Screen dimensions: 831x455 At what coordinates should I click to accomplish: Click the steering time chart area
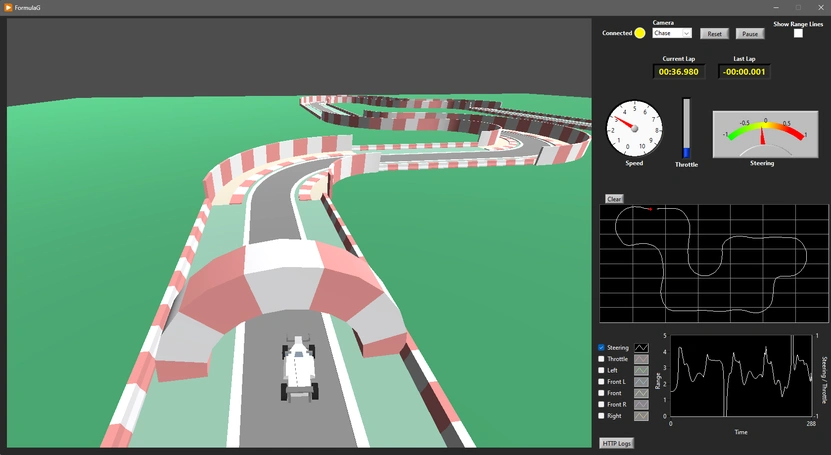tap(741, 375)
